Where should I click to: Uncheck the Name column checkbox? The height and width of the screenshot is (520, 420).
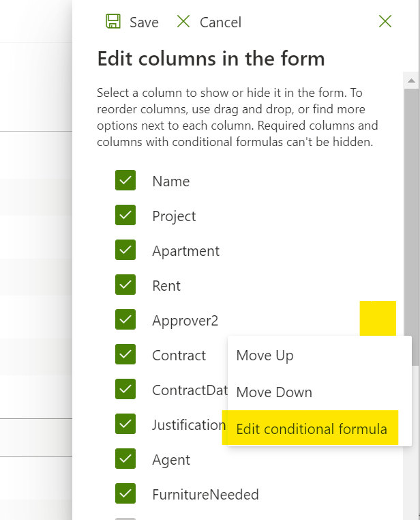pos(125,180)
